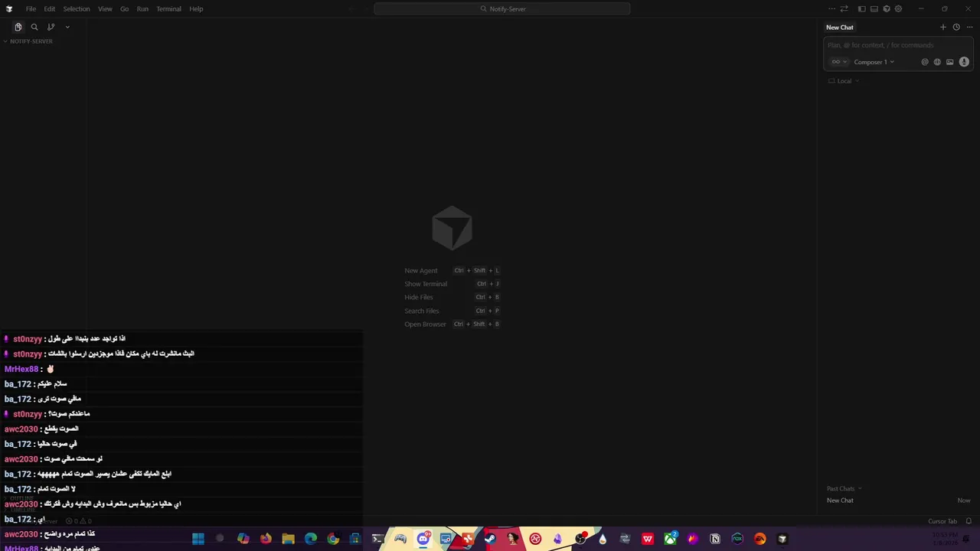Open the Run menu
The image size is (980, 551).
point(142,8)
